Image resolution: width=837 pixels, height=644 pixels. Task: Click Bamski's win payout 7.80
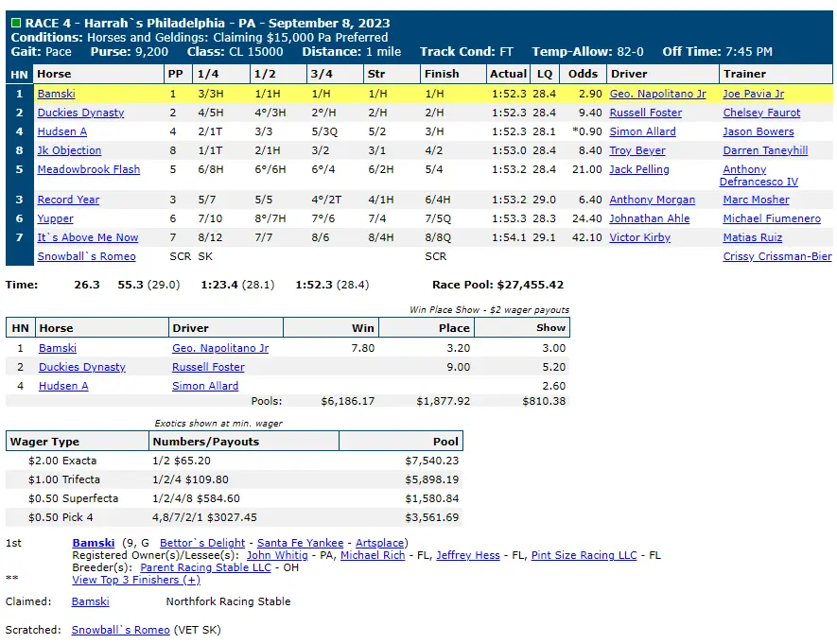[363, 348]
